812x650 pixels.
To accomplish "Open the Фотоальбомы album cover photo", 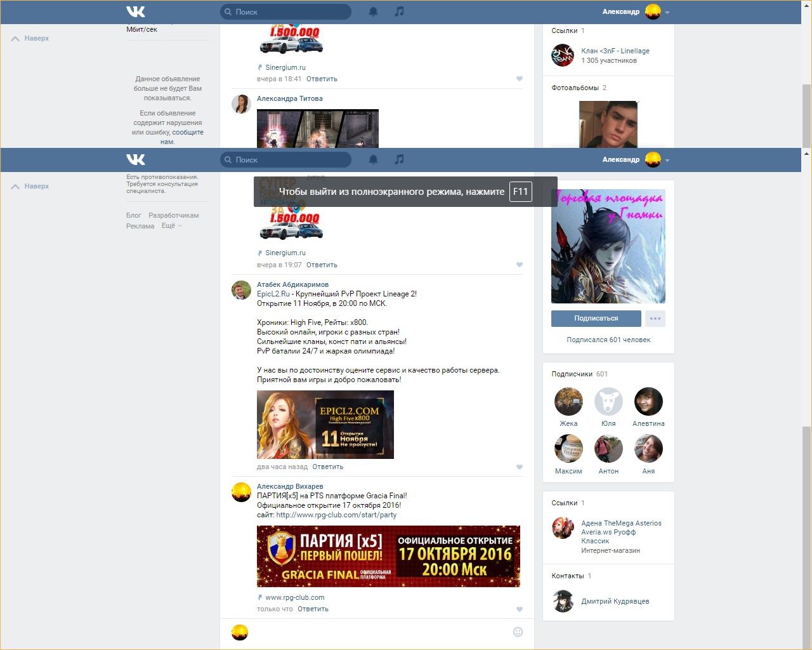I will click(608, 124).
